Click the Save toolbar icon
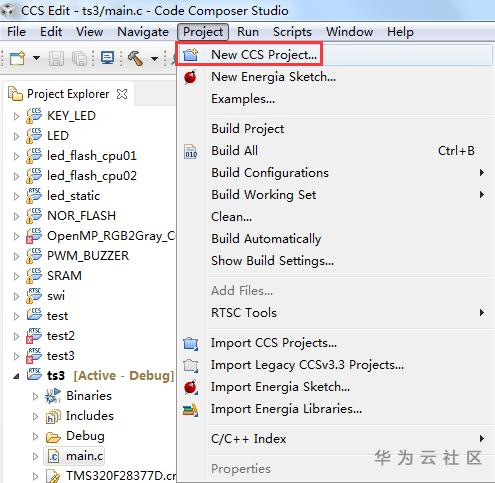Image resolution: width=495 pixels, height=483 pixels. pos(56,58)
